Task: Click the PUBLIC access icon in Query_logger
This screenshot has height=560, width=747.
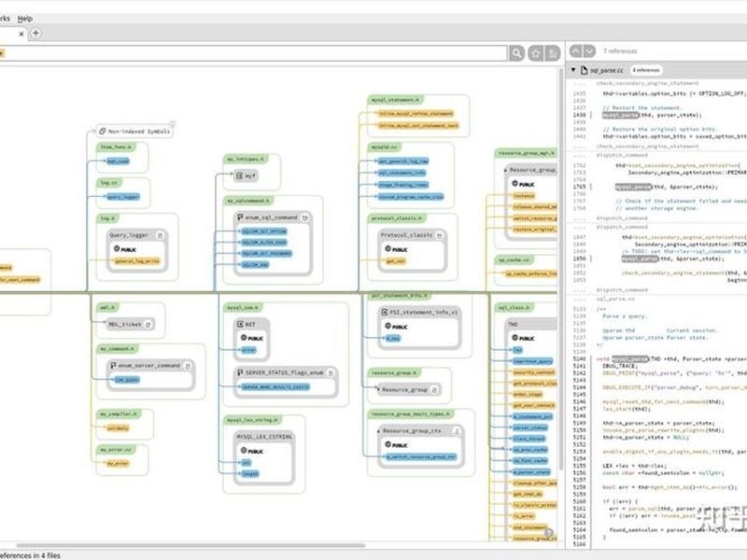Action: tap(117, 248)
